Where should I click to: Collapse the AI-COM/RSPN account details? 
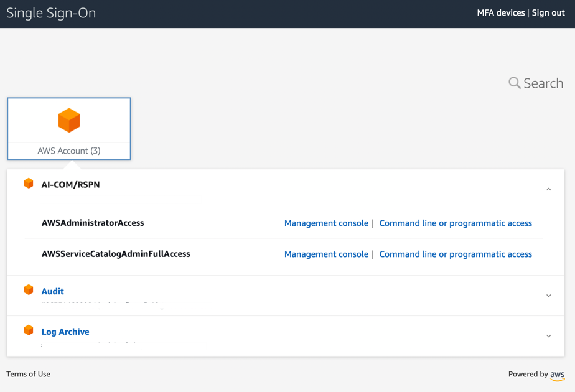548,188
